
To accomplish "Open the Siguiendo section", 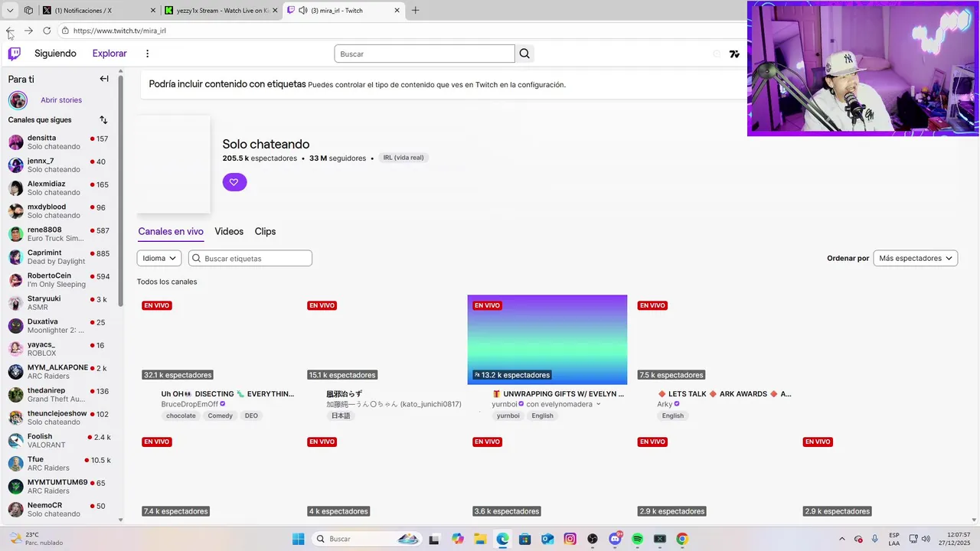I will 55,54.
